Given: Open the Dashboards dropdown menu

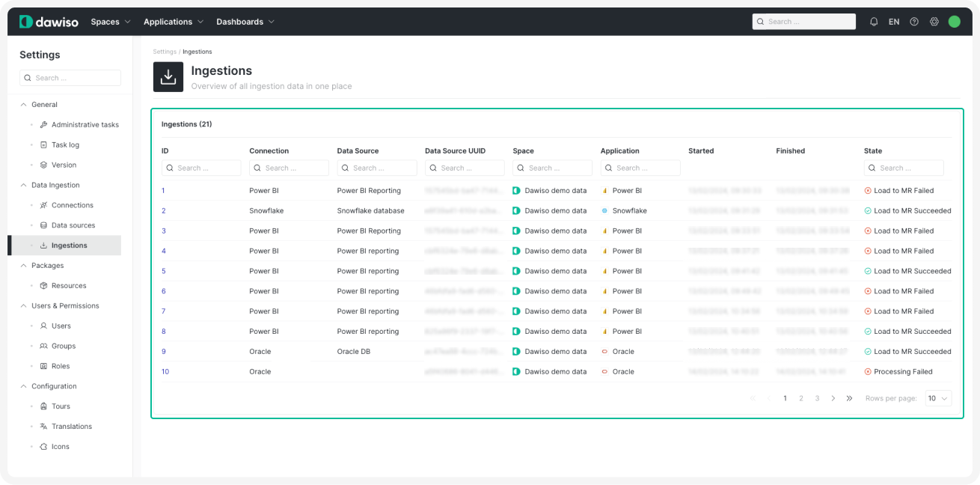Looking at the screenshot, I should pyautogui.click(x=245, y=22).
